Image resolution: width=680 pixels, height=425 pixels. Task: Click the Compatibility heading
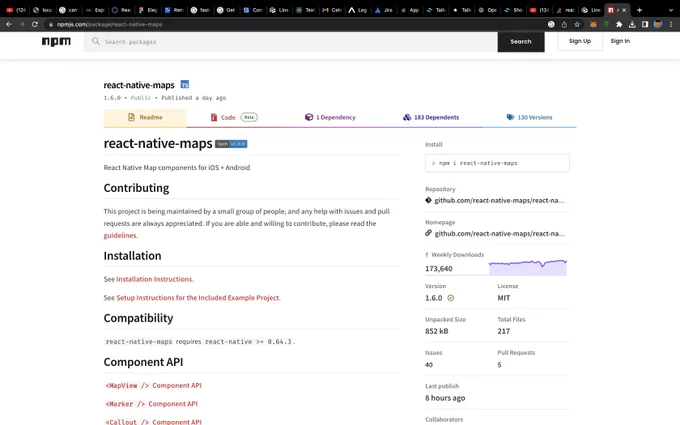[x=138, y=318]
